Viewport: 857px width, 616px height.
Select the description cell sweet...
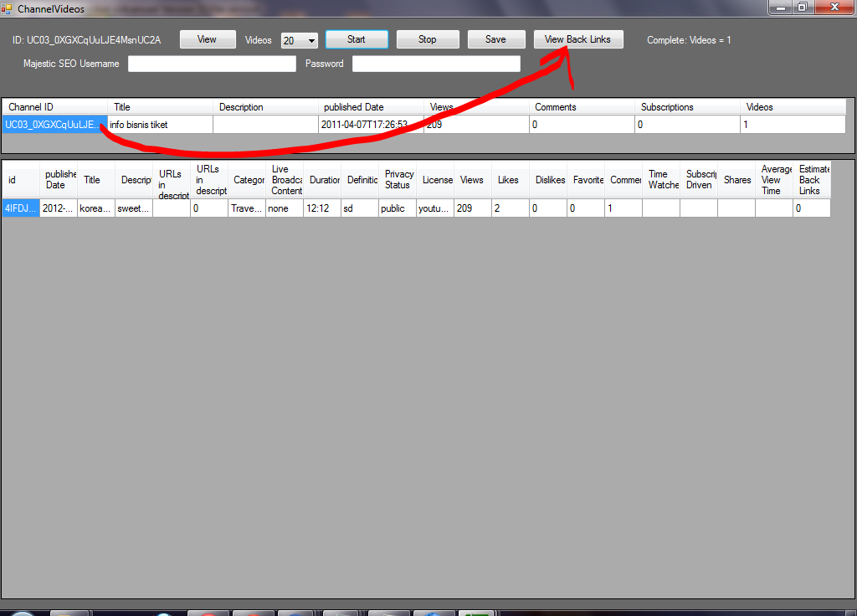point(134,208)
